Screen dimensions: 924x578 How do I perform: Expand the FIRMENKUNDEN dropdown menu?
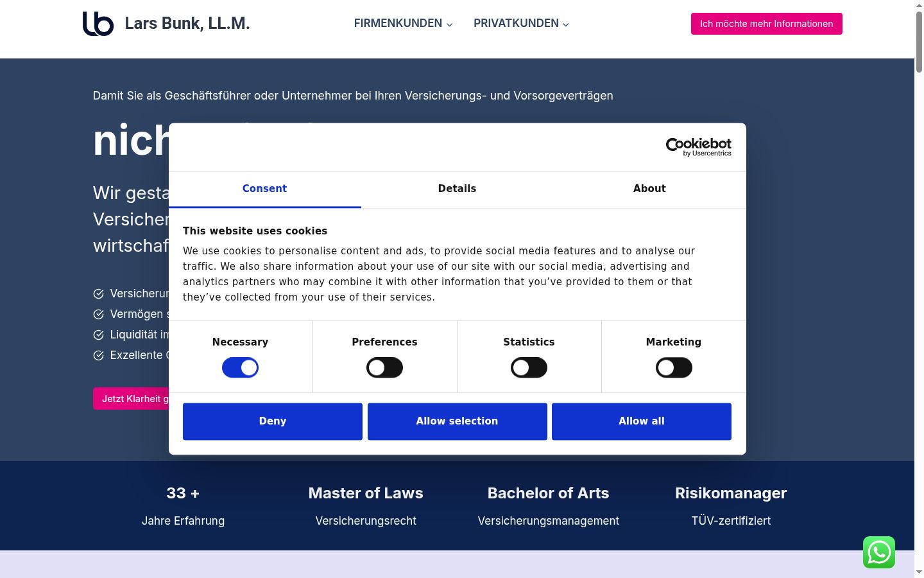pos(403,24)
